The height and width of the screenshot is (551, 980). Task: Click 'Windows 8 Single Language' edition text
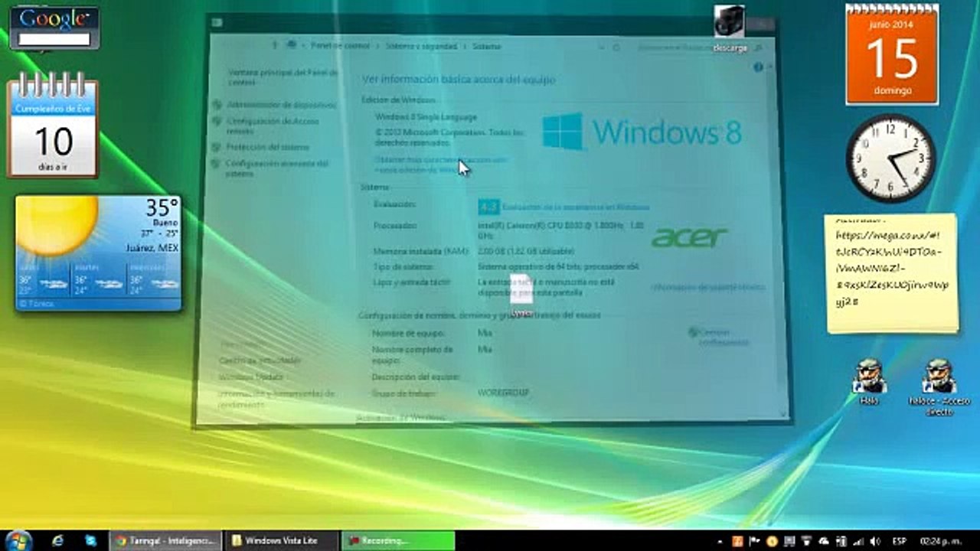426,117
